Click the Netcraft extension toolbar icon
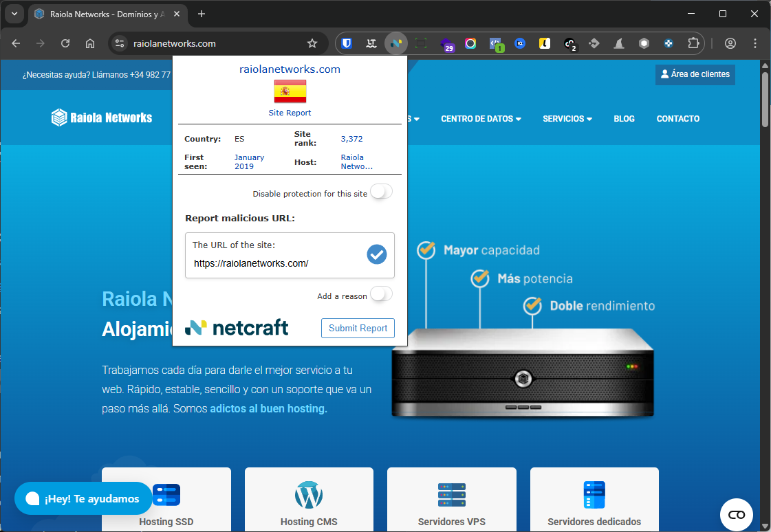This screenshot has width=771, height=532. point(396,44)
